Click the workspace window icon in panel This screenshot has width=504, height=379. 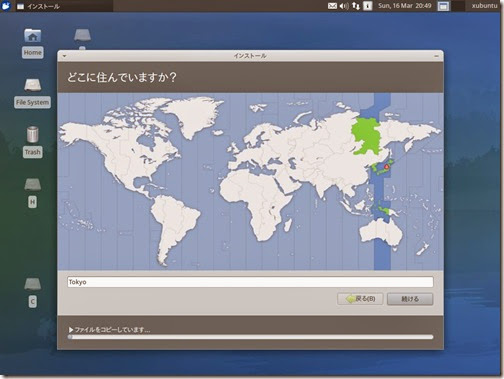[443, 6]
